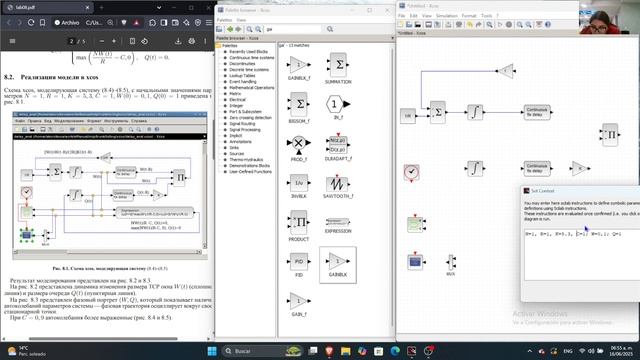
Task: Click the taskbar Buscar search box
Action: click(x=263, y=351)
